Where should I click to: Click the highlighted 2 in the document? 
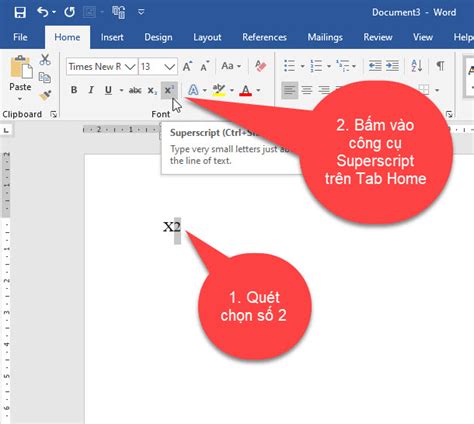(177, 227)
